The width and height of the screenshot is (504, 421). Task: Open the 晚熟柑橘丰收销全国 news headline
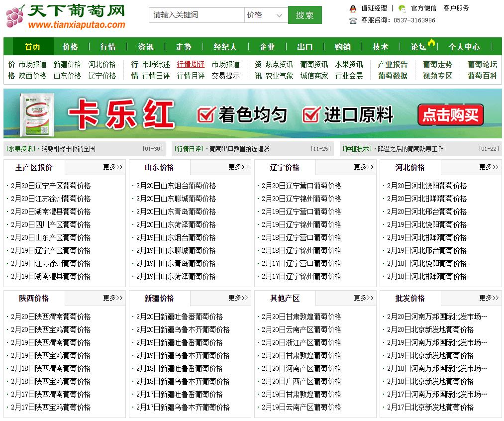[x=69, y=149]
